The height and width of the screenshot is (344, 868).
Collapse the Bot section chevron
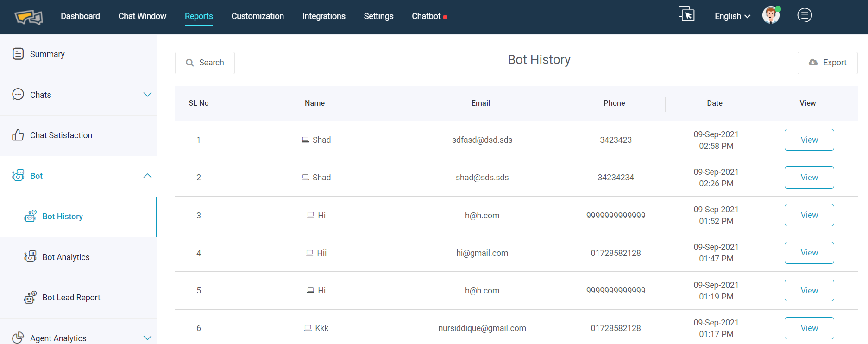(147, 176)
